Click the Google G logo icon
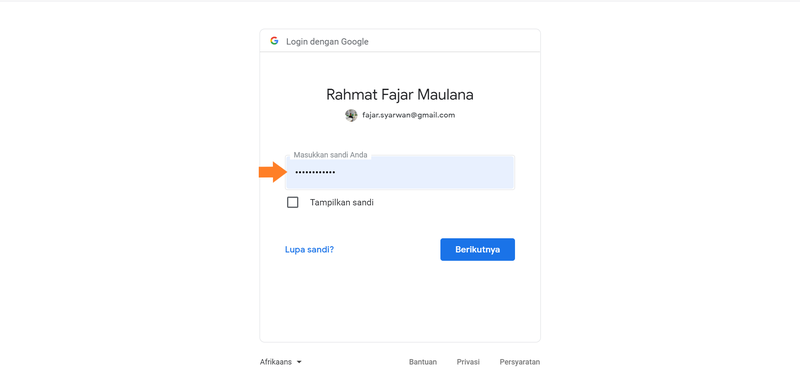The height and width of the screenshot is (382, 800). (274, 41)
